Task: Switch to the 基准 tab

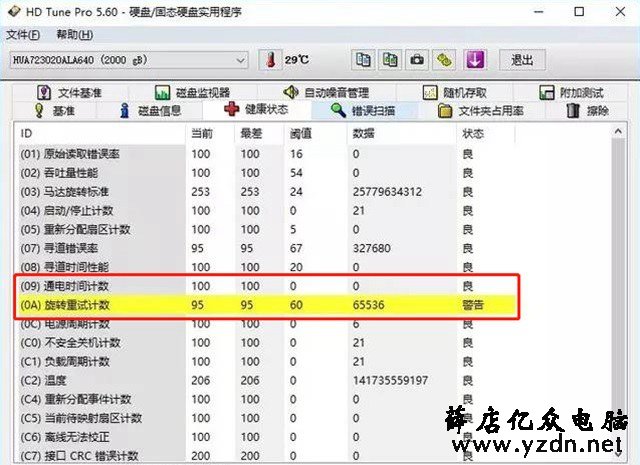Action: (54, 111)
